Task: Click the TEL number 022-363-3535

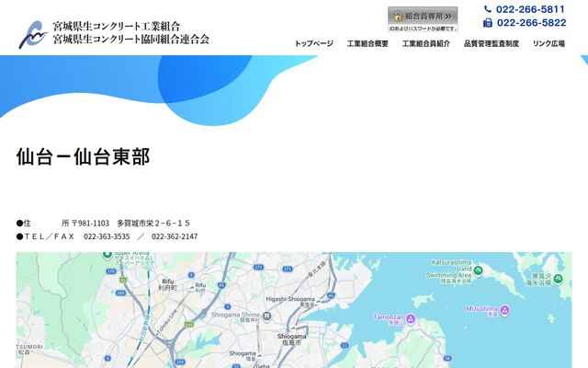Action: coord(107,236)
